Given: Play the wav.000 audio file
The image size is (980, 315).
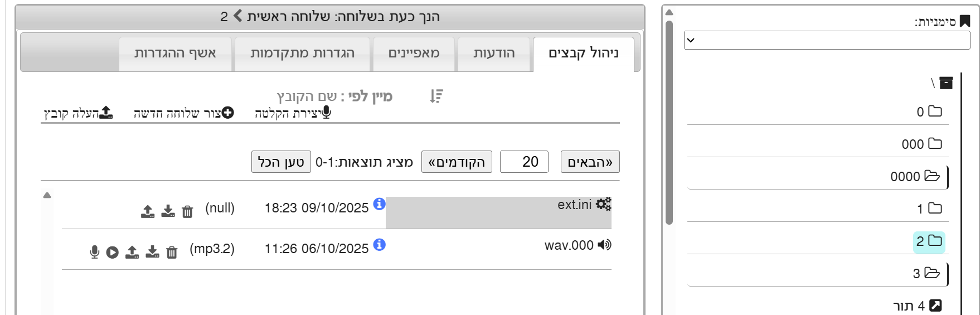Looking at the screenshot, I should pyautogui.click(x=113, y=253).
